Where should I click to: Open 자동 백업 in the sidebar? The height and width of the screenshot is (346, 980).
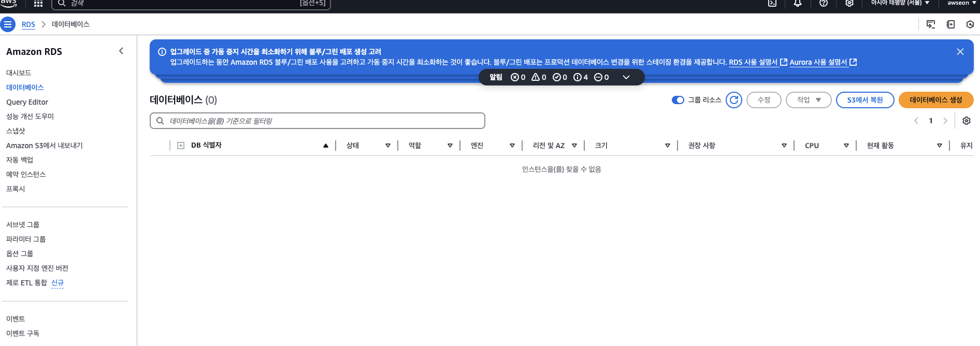20,160
